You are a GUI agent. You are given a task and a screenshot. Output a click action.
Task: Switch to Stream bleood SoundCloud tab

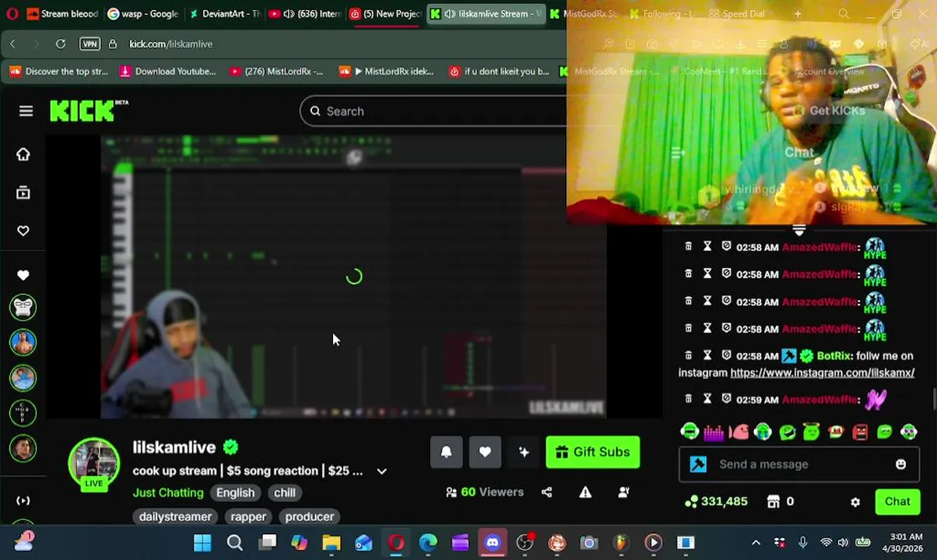pos(62,13)
